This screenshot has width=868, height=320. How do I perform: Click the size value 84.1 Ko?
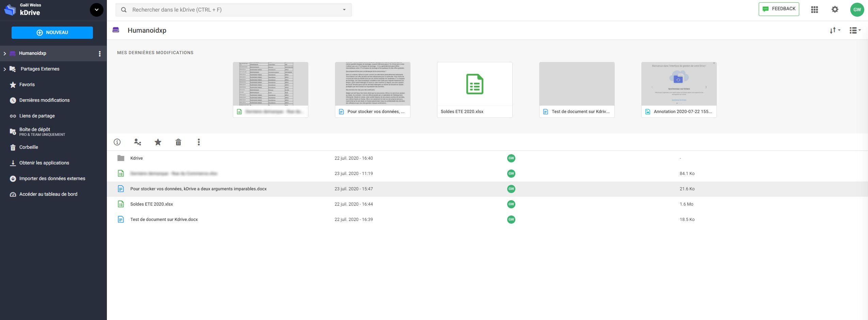(687, 174)
